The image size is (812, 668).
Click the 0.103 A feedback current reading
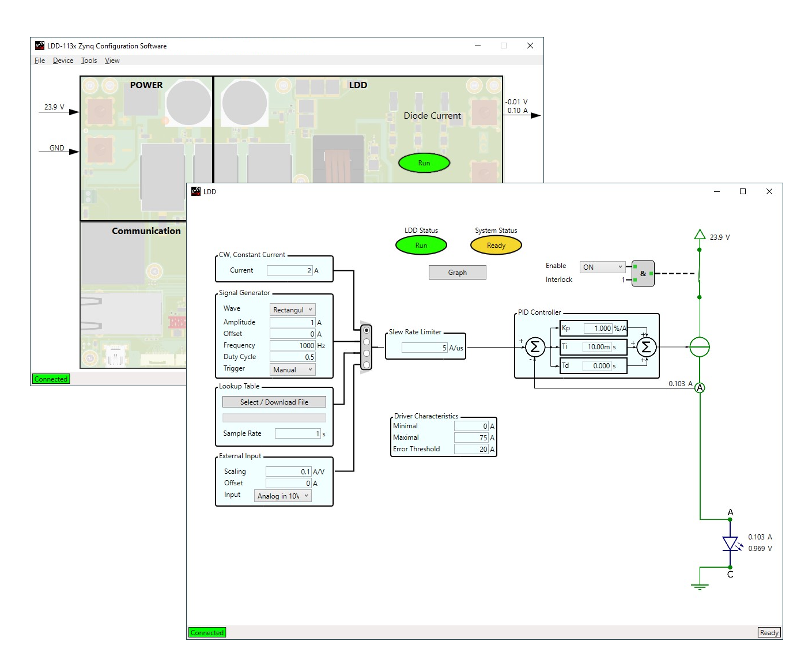[681, 383]
